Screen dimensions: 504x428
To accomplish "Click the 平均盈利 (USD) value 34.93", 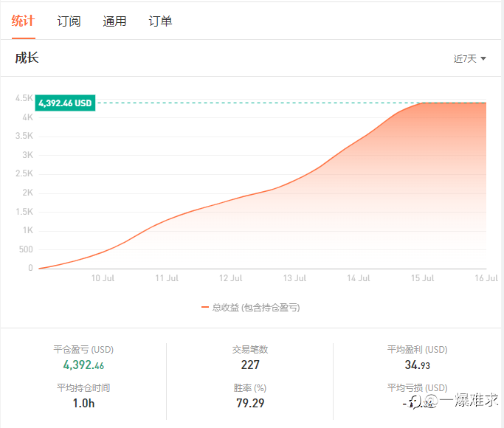I will (x=417, y=365).
